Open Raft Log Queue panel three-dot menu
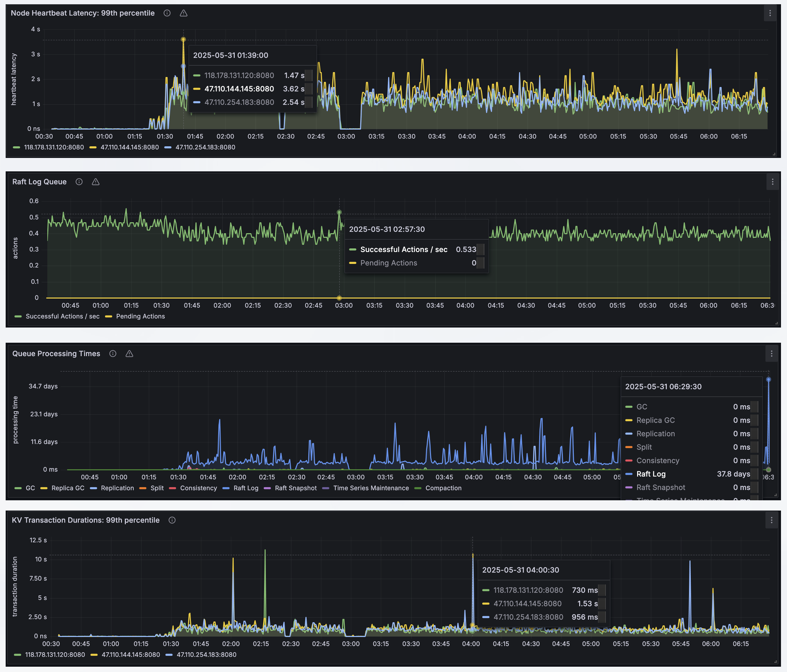 (x=772, y=182)
